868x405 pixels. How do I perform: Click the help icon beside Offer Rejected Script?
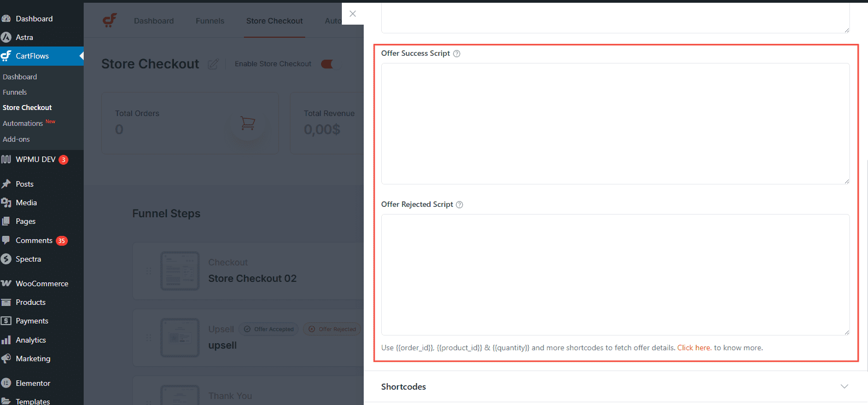tap(459, 205)
